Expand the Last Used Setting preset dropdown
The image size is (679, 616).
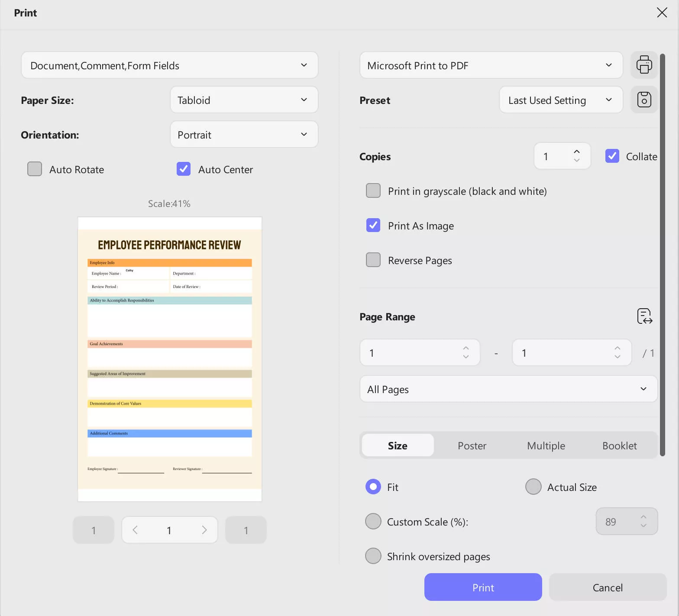tap(561, 100)
